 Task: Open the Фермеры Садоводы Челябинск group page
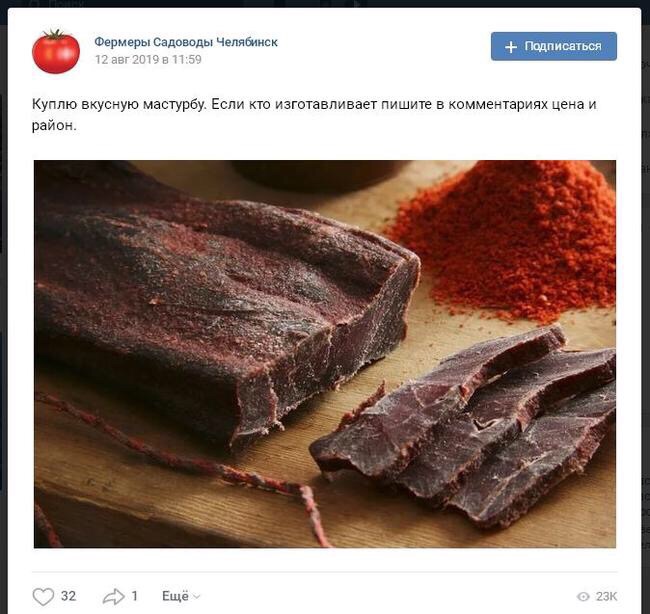(186, 42)
